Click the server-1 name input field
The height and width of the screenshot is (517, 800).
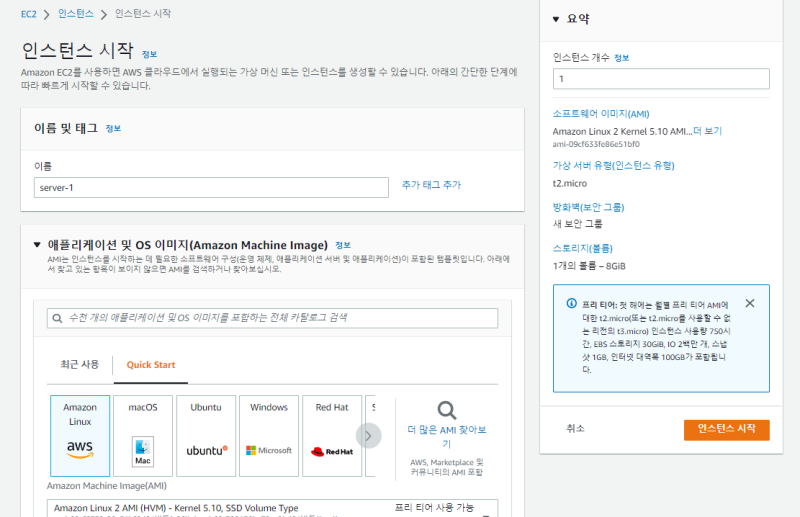pos(211,187)
